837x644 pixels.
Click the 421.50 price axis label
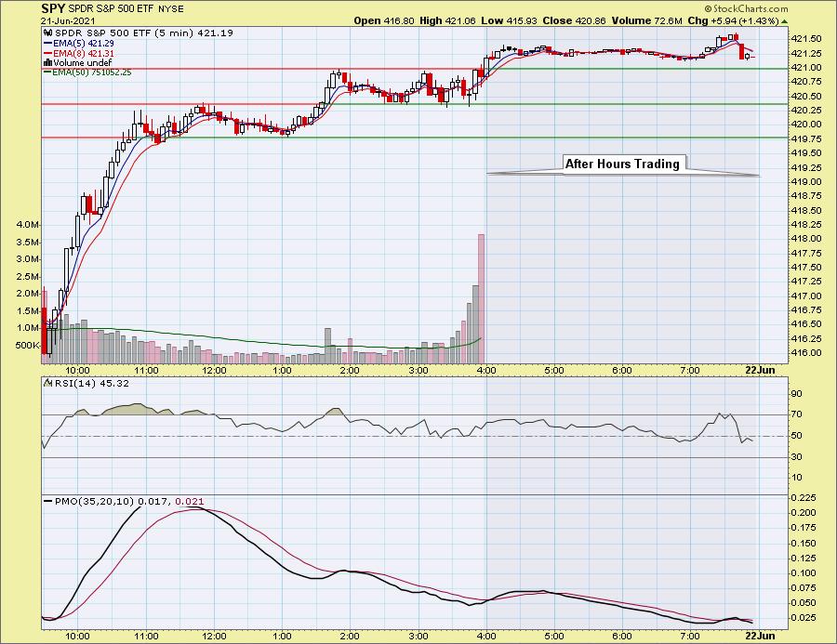click(x=806, y=39)
